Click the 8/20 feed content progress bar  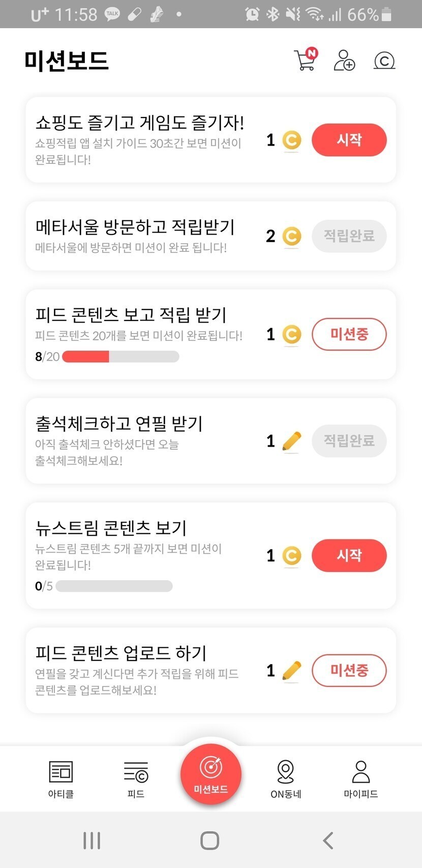point(120,357)
